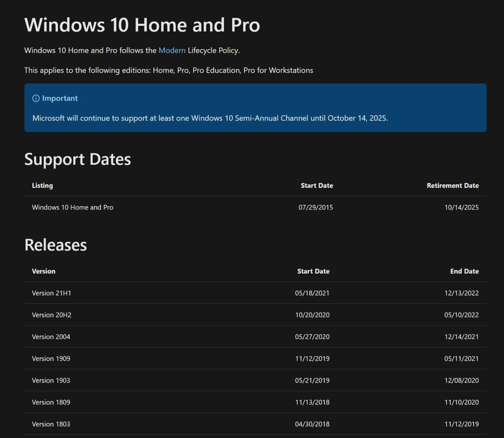Select start date 05/21/2019

pyautogui.click(x=312, y=381)
